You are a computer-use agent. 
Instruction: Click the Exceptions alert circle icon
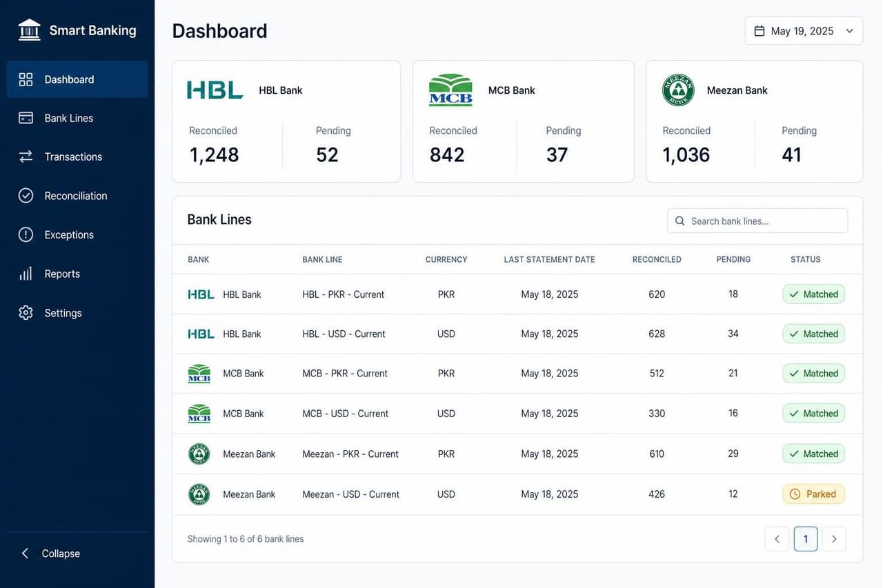tap(26, 234)
